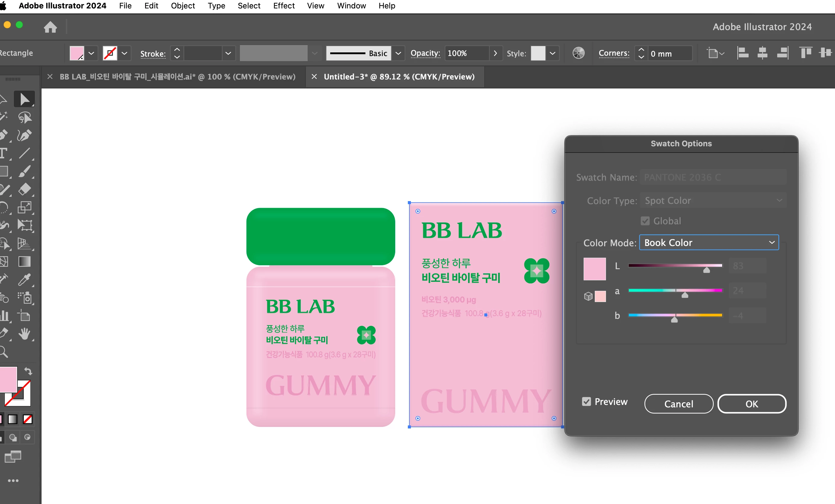Select the Selection (black arrow) tool

coord(24,99)
